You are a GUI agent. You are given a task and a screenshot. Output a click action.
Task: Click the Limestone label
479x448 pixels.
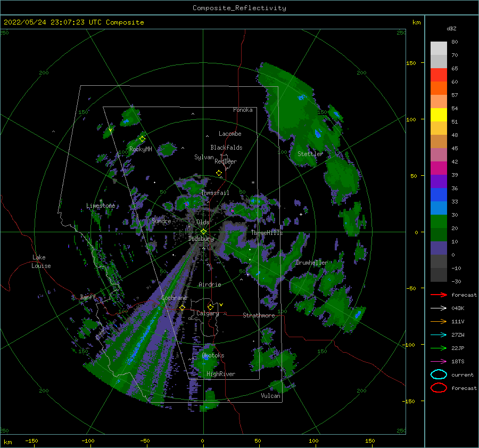101,206
